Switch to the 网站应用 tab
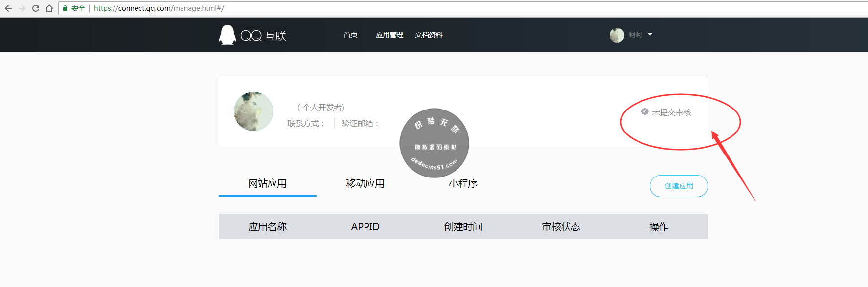 pyautogui.click(x=268, y=184)
